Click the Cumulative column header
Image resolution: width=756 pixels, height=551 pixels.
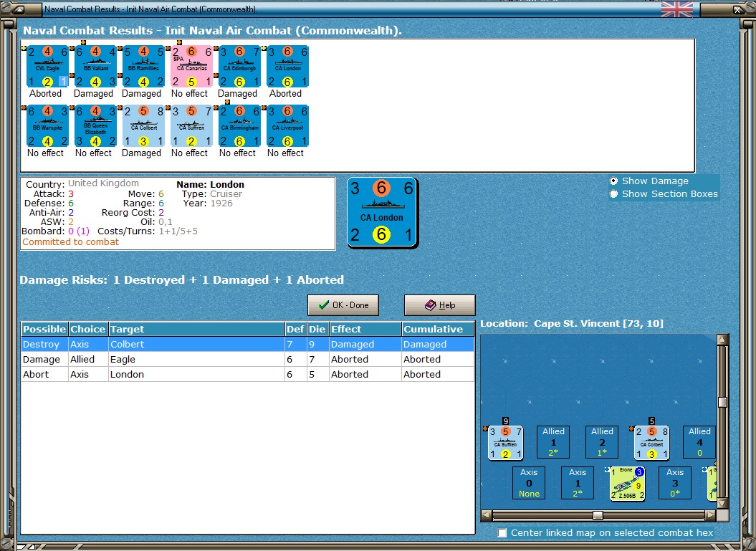pyautogui.click(x=438, y=330)
